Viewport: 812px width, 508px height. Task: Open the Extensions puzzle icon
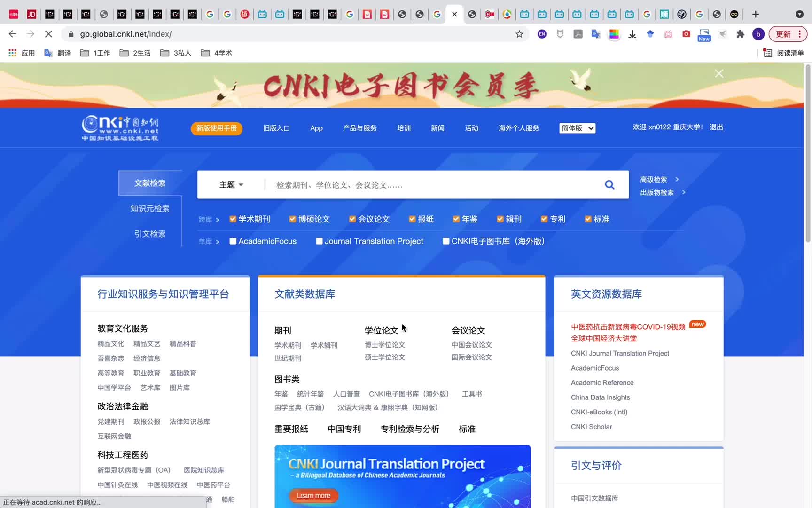pyautogui.click(x=741, y=34)
